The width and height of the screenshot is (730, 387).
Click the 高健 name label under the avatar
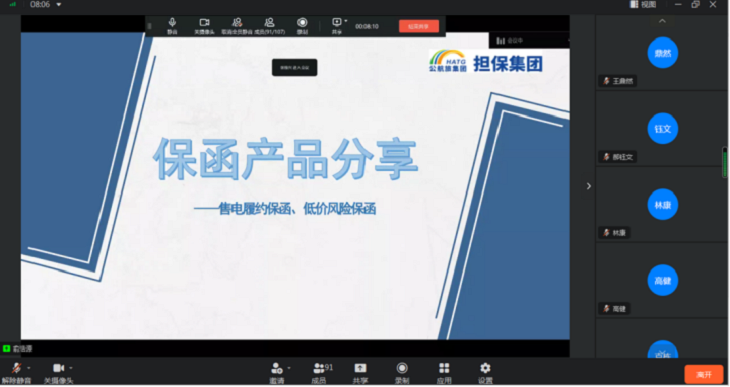[619, 309]
